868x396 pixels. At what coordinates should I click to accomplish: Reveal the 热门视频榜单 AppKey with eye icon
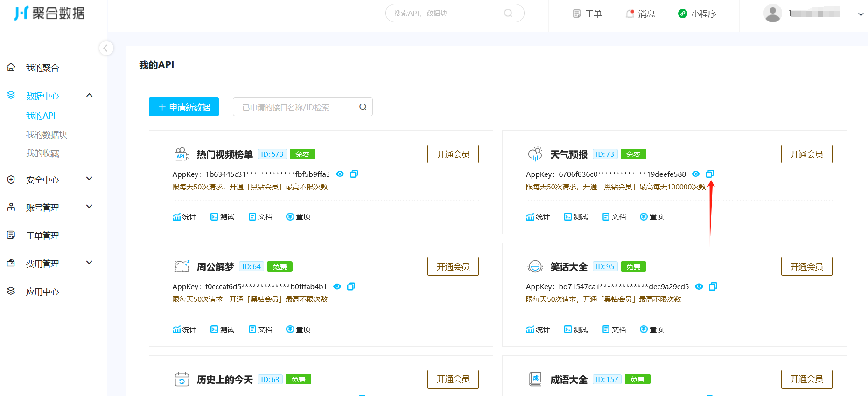coord(340,174)
